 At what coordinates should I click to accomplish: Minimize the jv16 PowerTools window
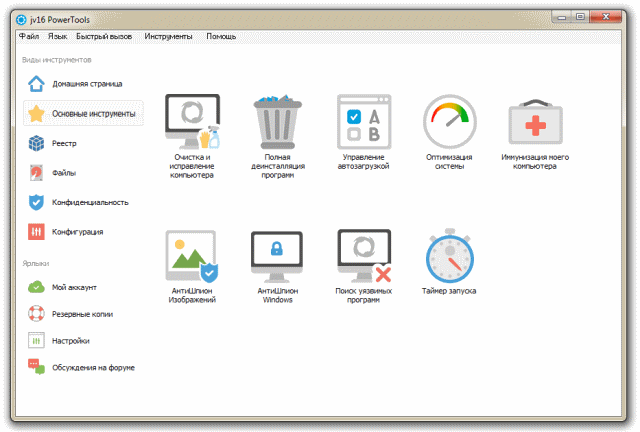(x=562, y=17)
